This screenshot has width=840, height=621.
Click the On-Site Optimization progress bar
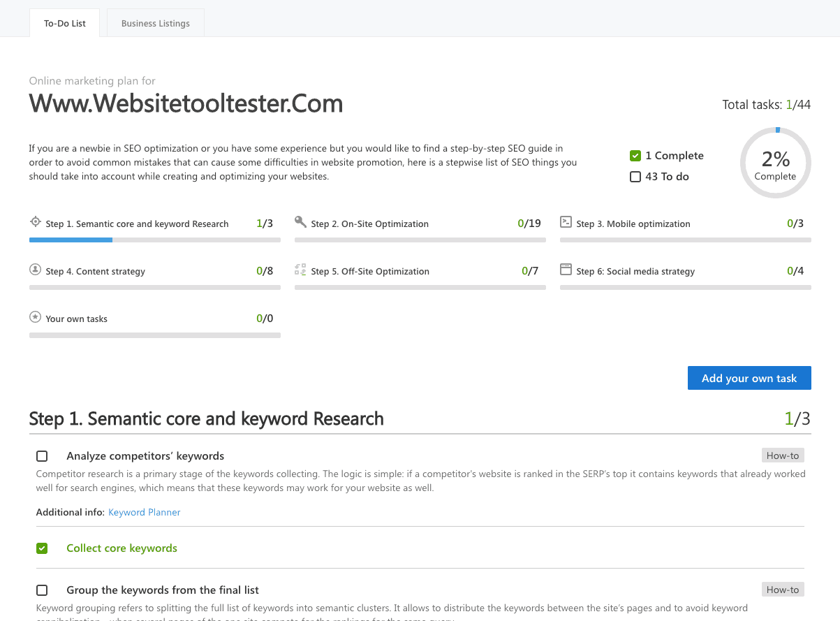coord(420,240)
